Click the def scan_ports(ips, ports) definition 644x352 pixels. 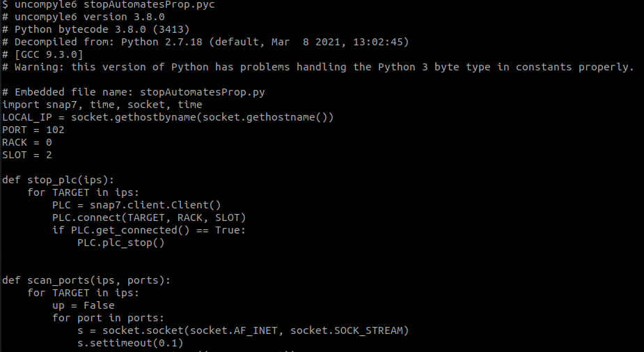click(86, 280)
